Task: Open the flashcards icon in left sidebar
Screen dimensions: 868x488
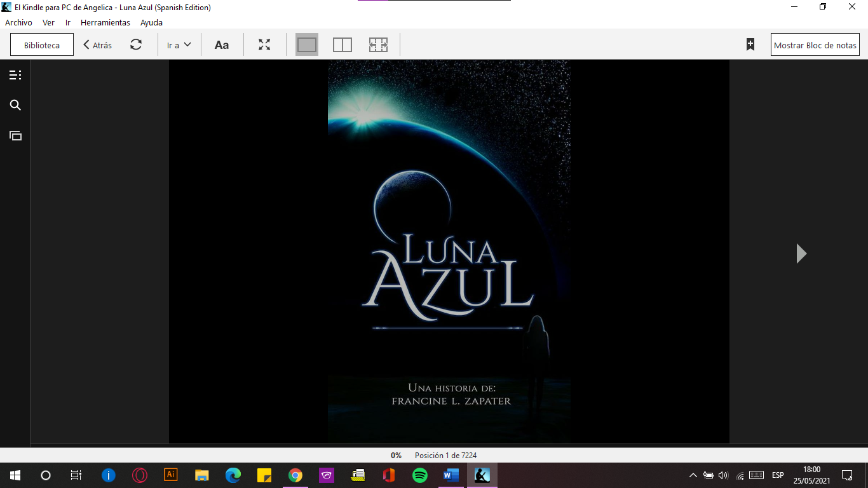Action: (x=15, y=135)
